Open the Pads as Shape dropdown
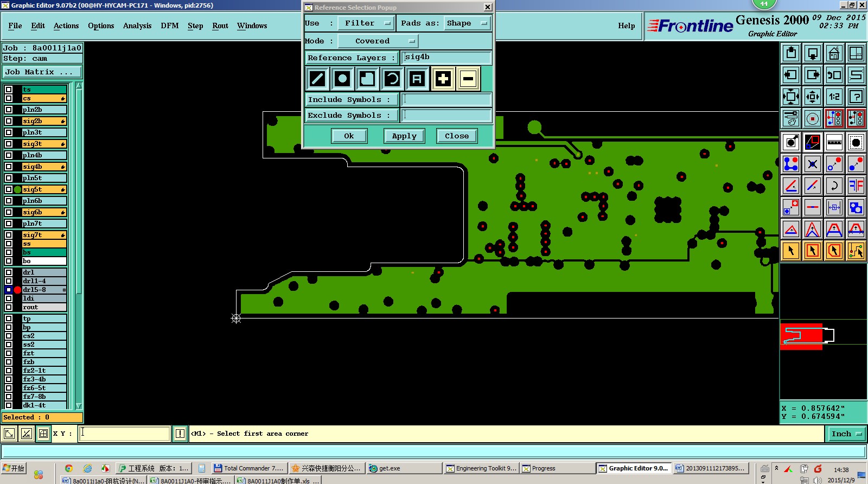The height and width of the screenshot is (484, 868). (x=468, y=23)
